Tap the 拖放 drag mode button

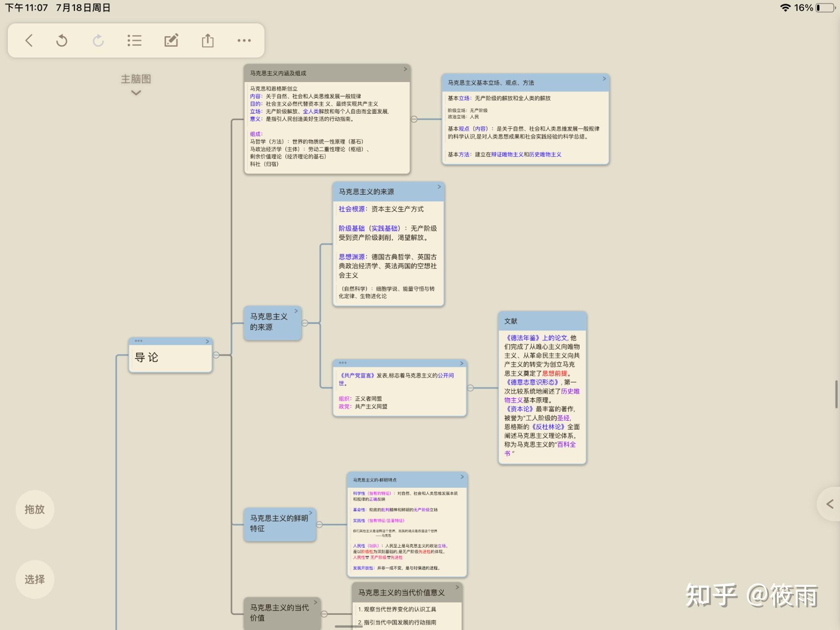35,509
